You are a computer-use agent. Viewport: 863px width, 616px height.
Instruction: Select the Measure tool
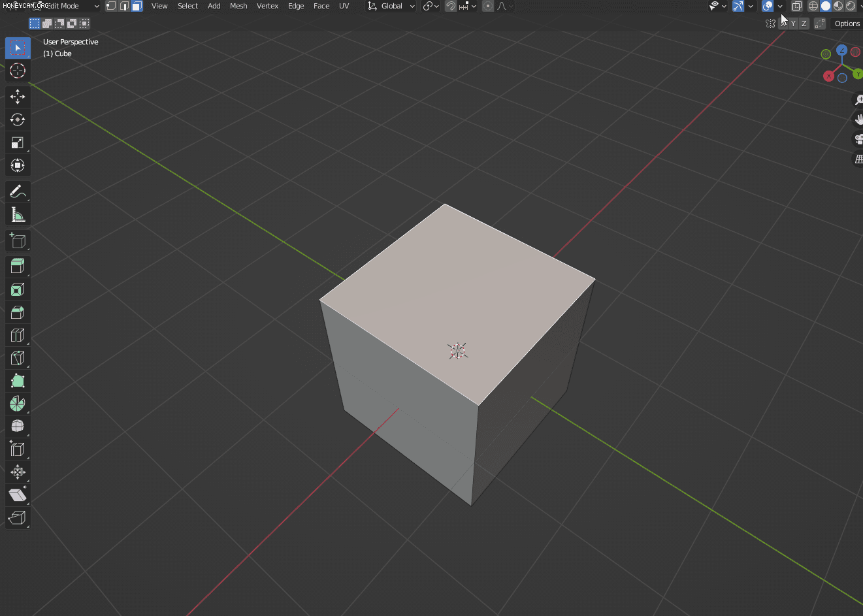click(x=18, y=214)
